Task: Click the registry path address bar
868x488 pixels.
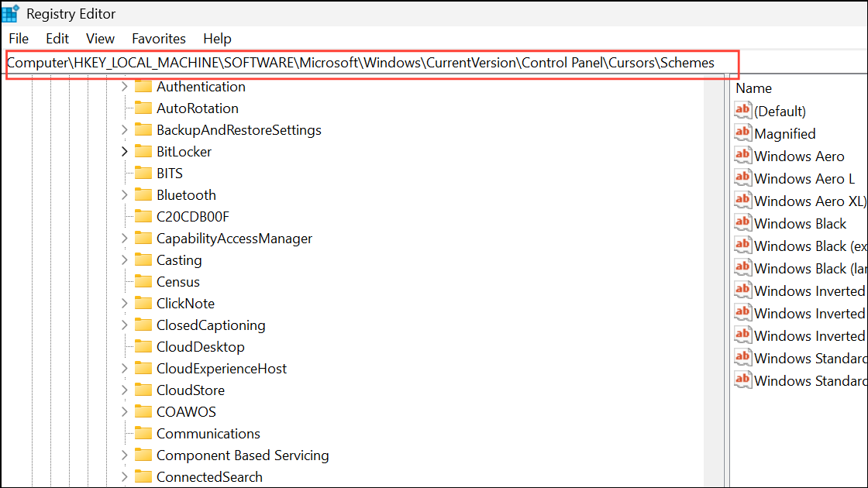Action: click(360, 63)
